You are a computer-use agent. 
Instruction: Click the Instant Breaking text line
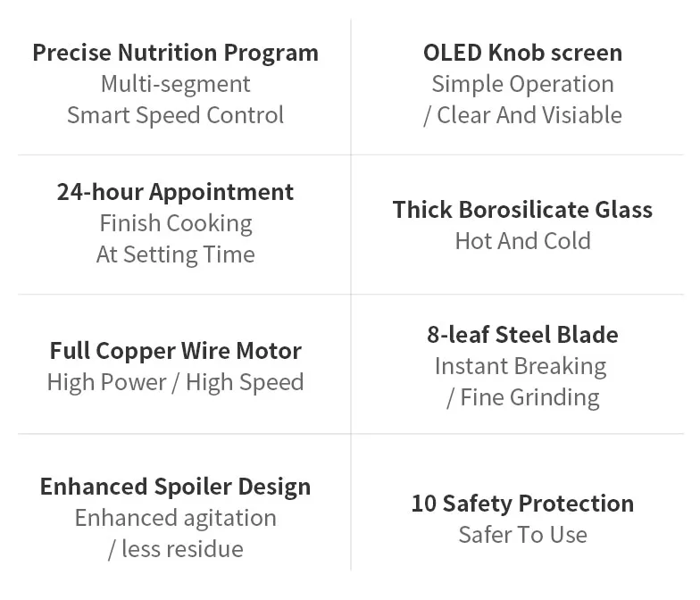[521, 366]
